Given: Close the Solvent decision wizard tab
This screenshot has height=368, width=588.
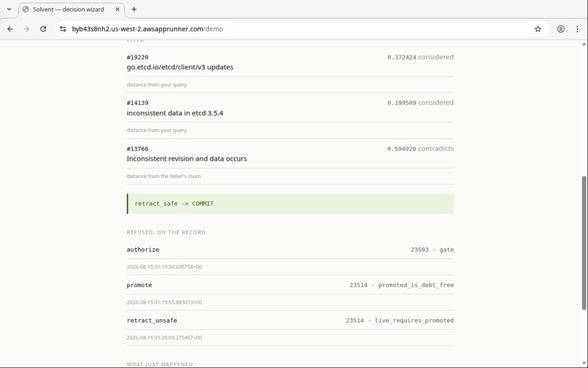Looking at the screenshot, I should coord(117,9).
